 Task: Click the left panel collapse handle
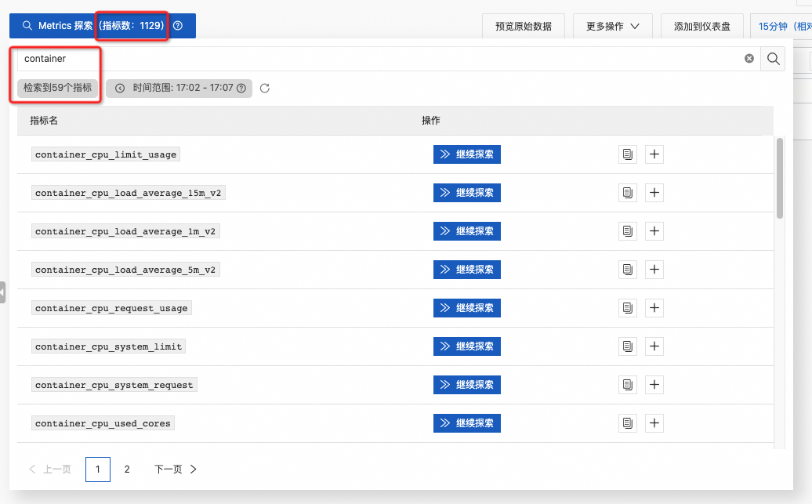click(x=3, y=292)
